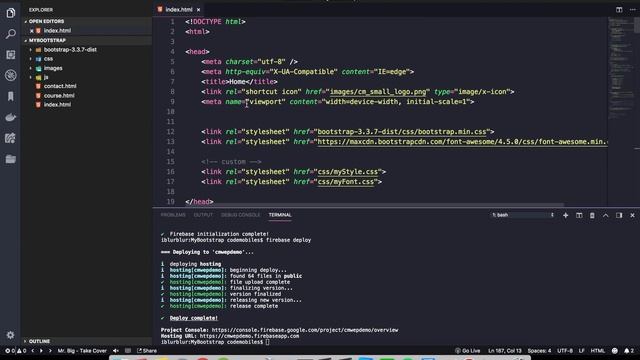Start Go Live server from status bar

(x=468, y=351)
